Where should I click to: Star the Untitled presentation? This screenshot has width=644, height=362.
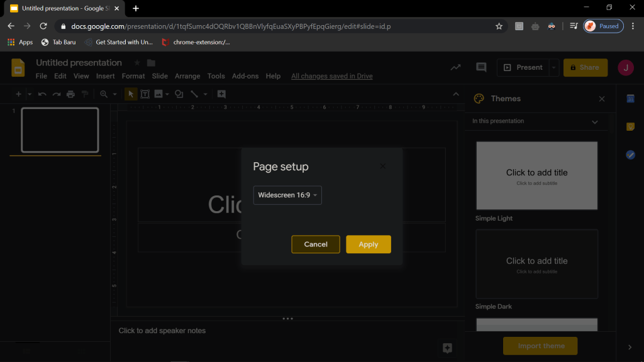(136, 63)
